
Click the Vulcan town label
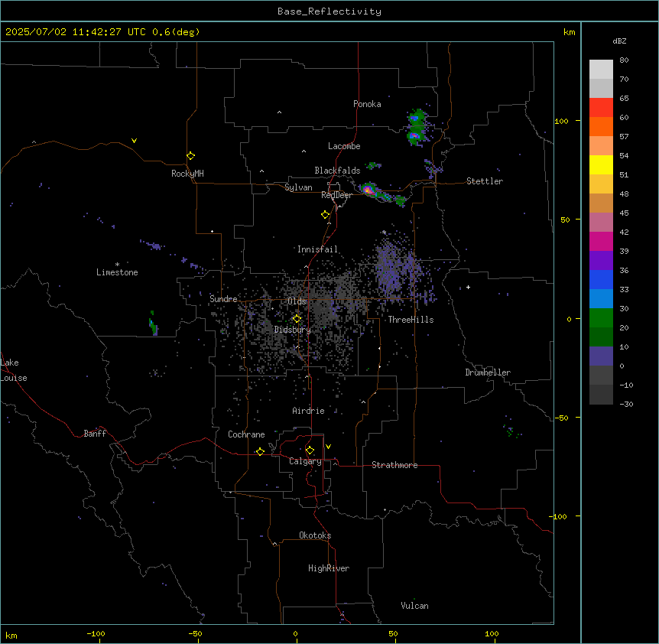(415, 606)
